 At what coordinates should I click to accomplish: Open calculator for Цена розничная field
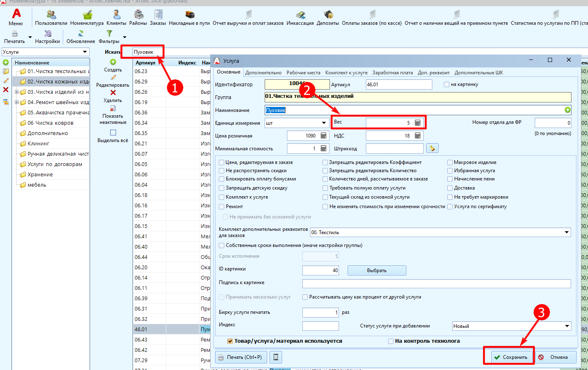coord(323,136)
